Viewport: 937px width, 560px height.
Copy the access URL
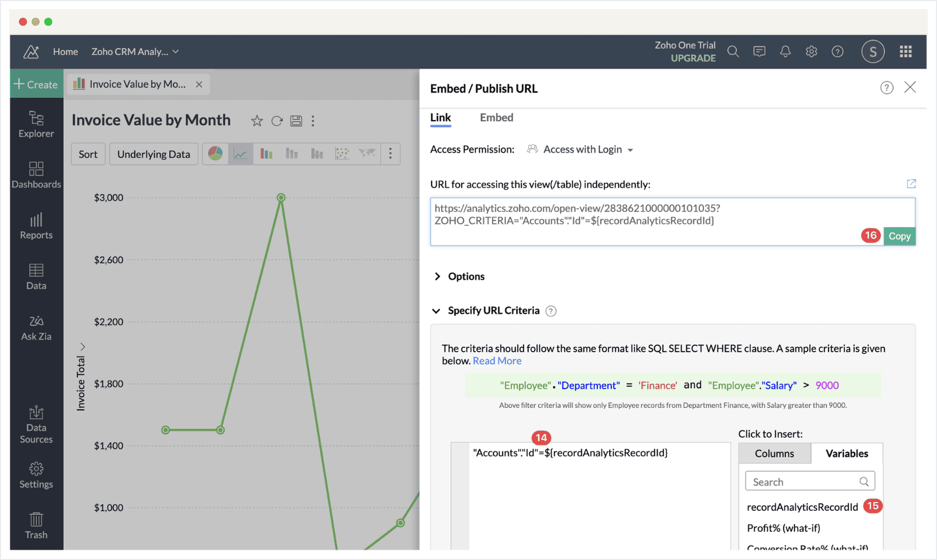pos(900,236)
